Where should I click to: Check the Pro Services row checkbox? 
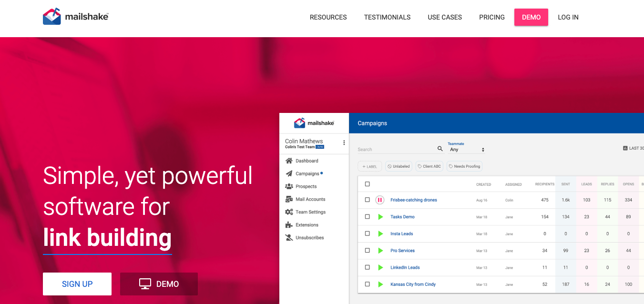[x=368, y=251]
